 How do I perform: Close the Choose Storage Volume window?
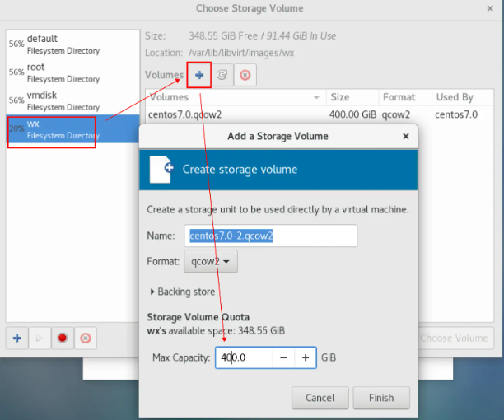[x=490, y=8]
